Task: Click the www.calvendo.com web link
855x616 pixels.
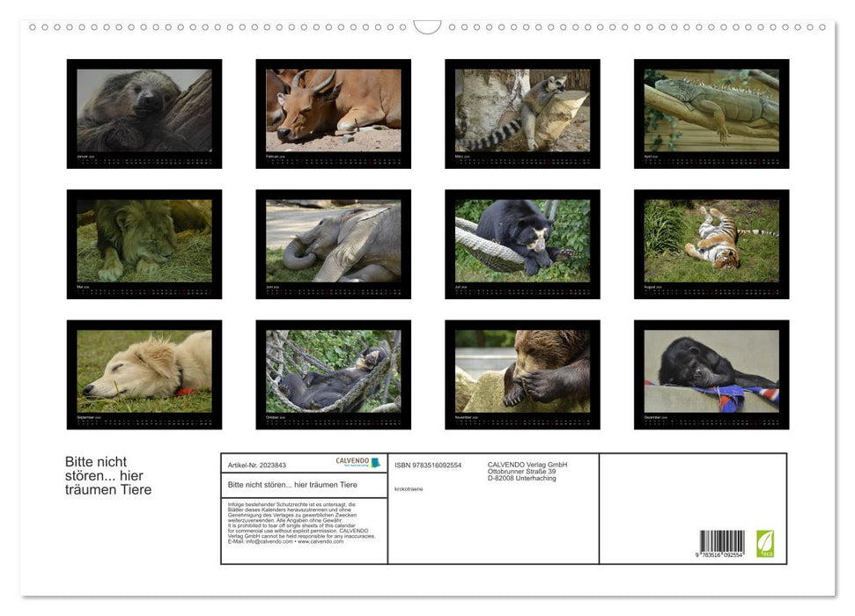Action: pos(321,542)
